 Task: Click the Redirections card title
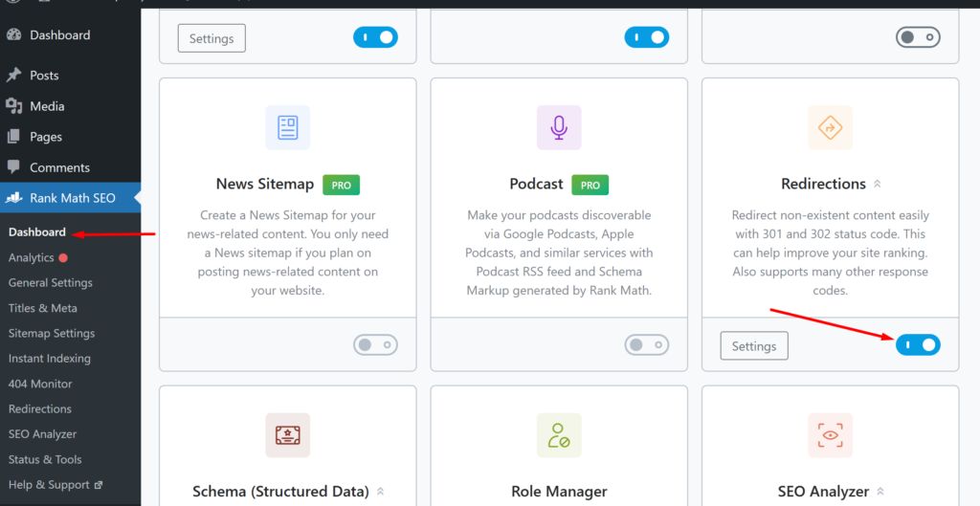tap(823, 185)
